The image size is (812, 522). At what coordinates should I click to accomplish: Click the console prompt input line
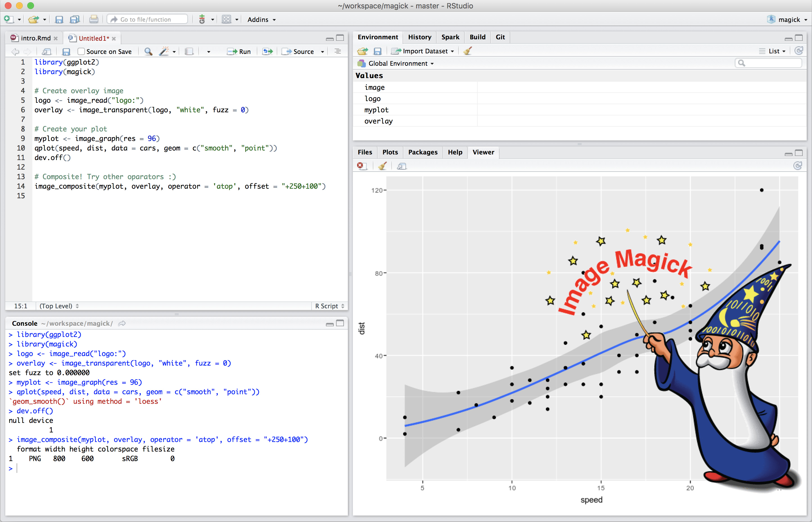[176, 468]
